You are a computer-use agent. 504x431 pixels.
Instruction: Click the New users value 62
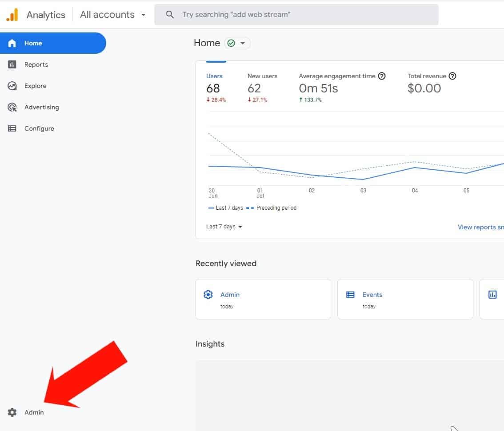click(x=254, y=88)
